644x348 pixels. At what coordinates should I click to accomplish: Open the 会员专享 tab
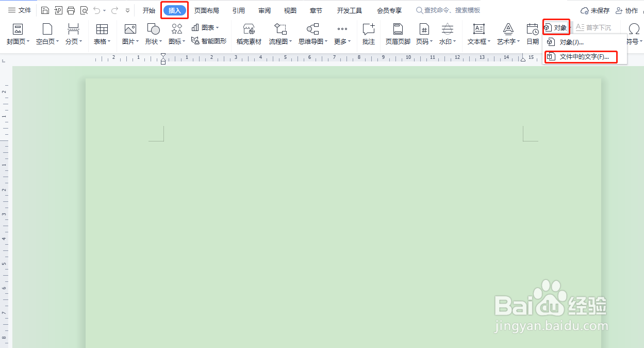389,10
